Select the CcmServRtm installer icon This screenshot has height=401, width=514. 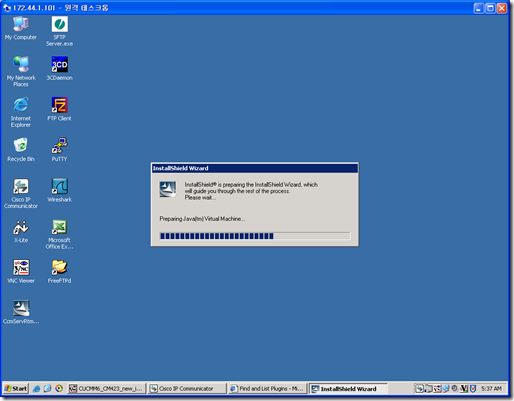coord(21,312)
